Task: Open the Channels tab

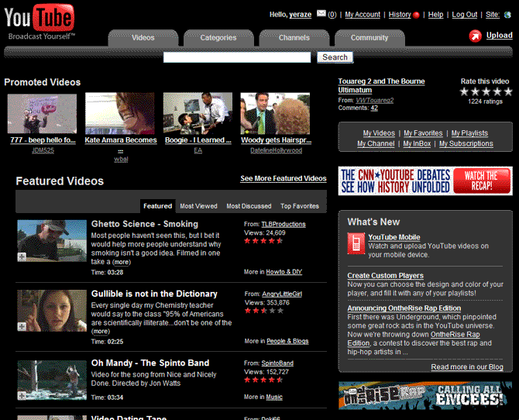Action: pos(294,38)
